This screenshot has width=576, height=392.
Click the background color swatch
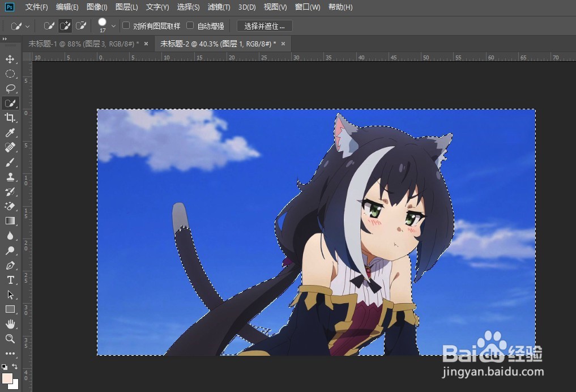click(15, 386)
